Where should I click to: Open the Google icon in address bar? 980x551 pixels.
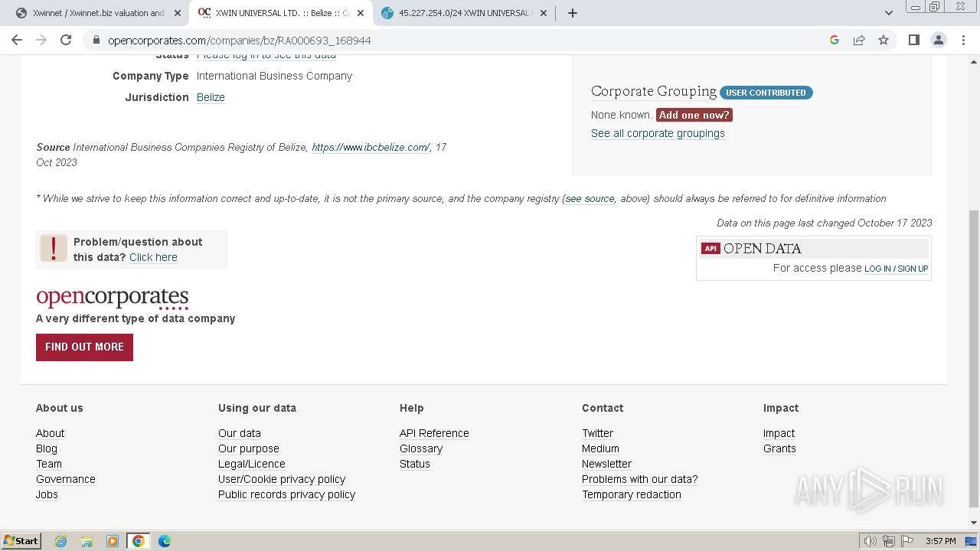[x=835, y=40]
